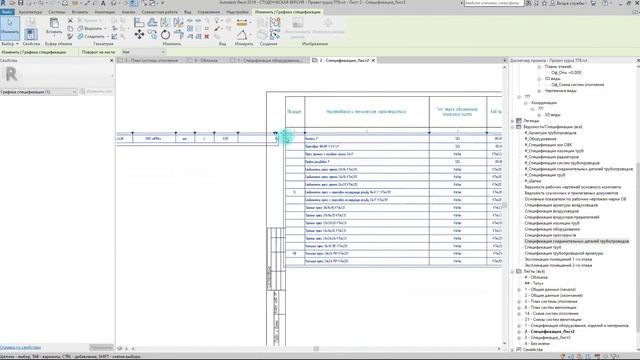Screen dimensions: 640x360
Task: Open the Графика спецификации filter dropdown
Action: coord(38,92)
